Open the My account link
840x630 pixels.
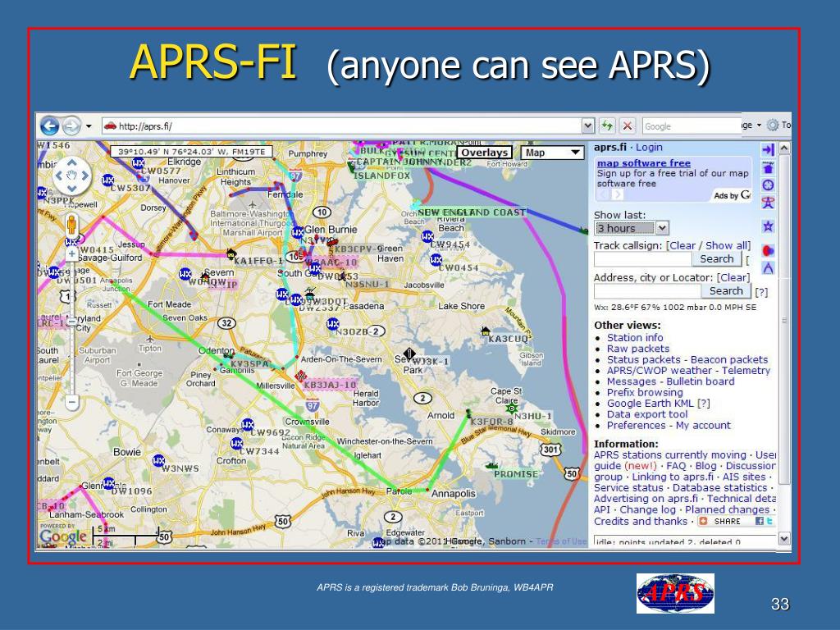click(x=703, y=426)
